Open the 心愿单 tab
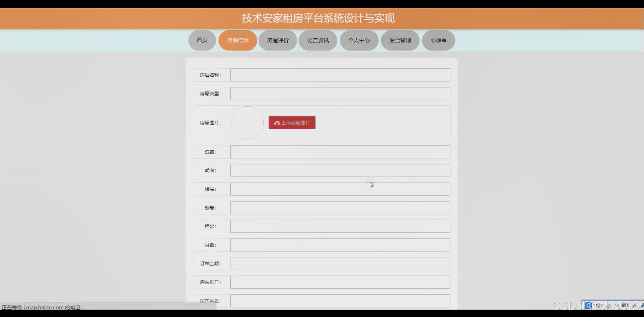This screenshot has width=644, height=317. [x=438, y=40]
